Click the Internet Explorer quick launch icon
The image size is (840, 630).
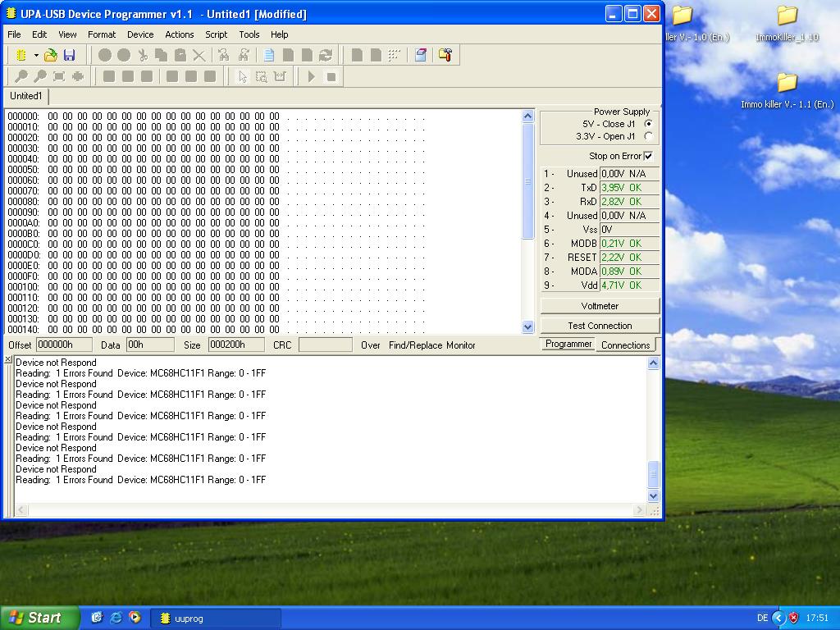(116, 618)
